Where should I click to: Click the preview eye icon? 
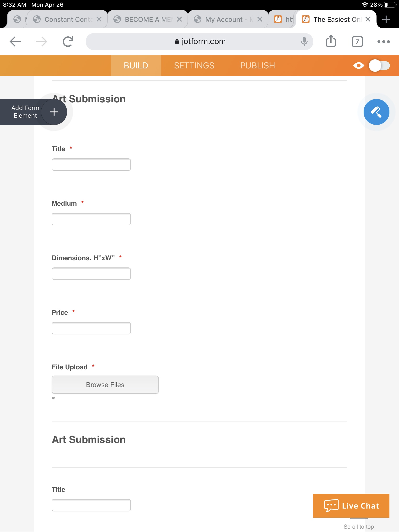pos(359,65)
